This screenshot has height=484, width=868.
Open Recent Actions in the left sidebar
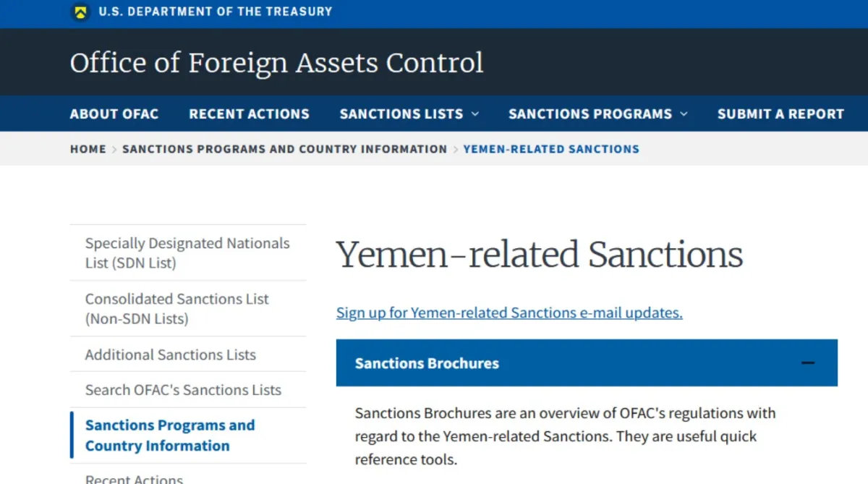[134, 478]
